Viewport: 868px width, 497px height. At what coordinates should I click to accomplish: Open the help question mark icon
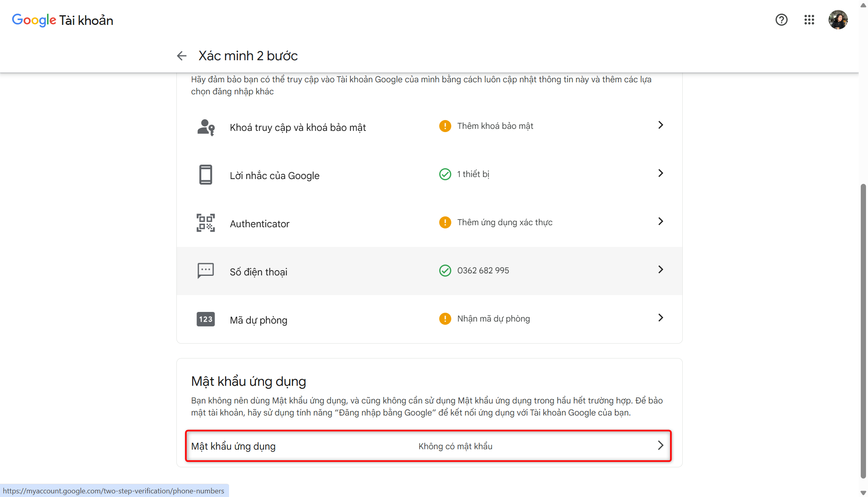(781, 20)
